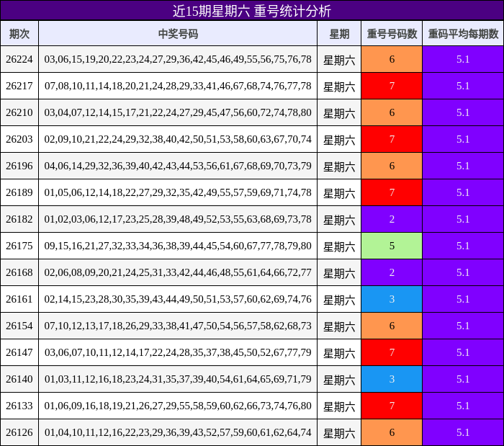This screenshot has height=446, width=504.
Task: Click winning numbers of period 26126
Action: [x=178, y=433]
